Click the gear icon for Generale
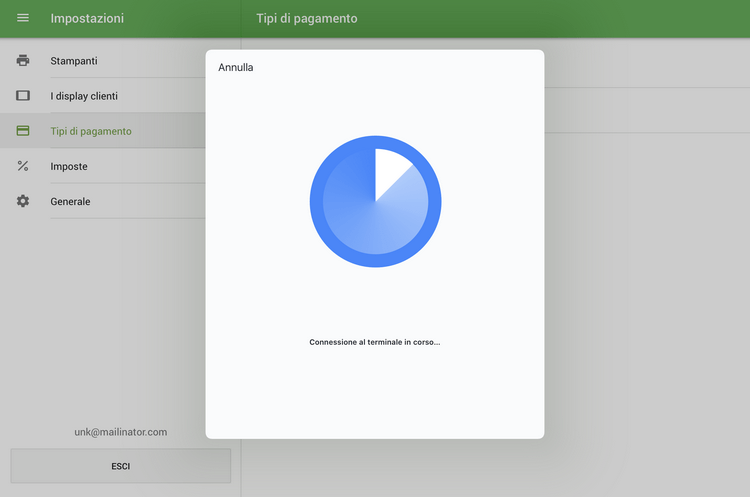The height and width of the screenshot is (497, 750). pos(23,201)
